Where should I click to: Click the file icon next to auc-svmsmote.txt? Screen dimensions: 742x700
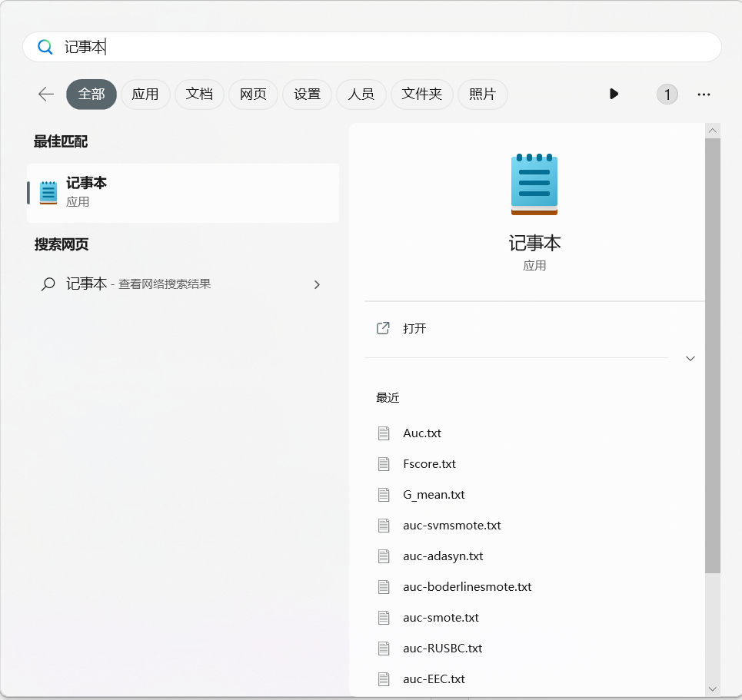(384, 526)
